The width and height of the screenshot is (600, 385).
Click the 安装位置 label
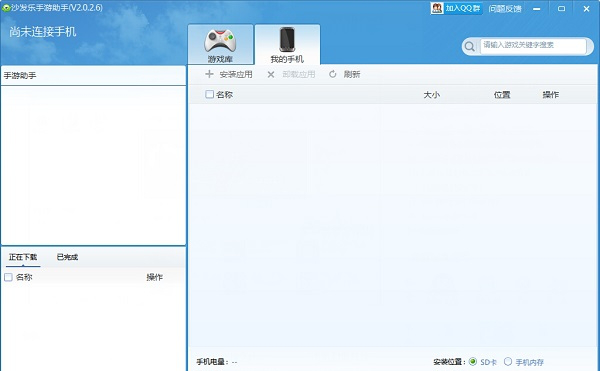click(449, 362)
